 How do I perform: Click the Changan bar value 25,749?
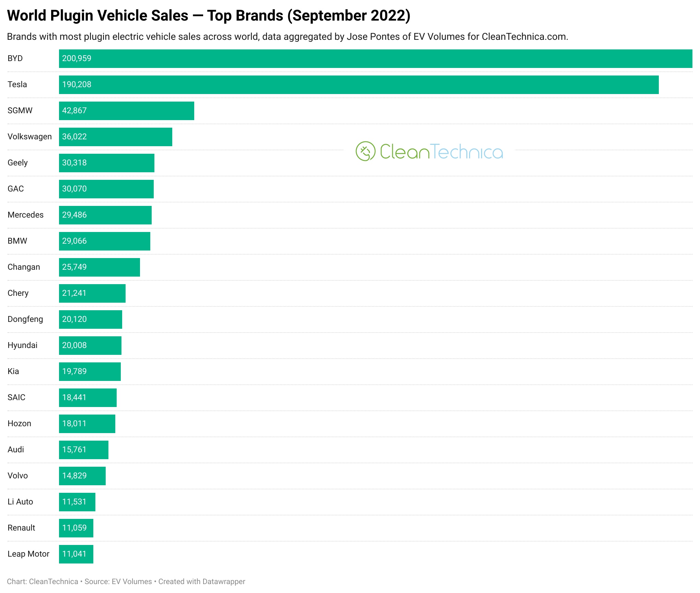[x=74, y=267]
